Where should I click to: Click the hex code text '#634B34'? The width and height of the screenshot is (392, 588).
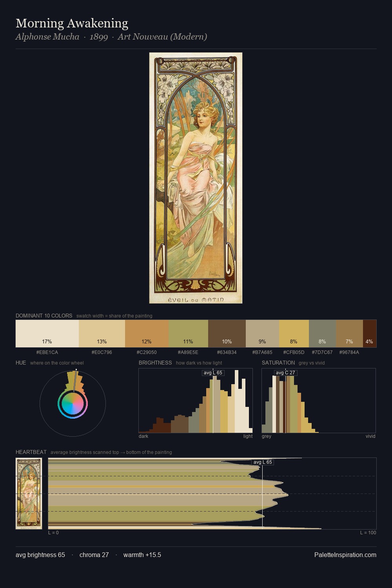[x=227, y=352]
